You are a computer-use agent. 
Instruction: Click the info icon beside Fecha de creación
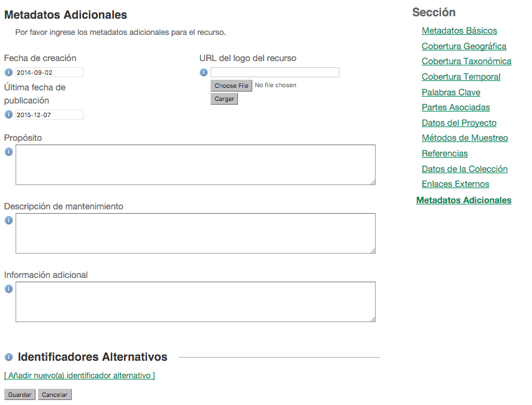click(x=8, y=72)
